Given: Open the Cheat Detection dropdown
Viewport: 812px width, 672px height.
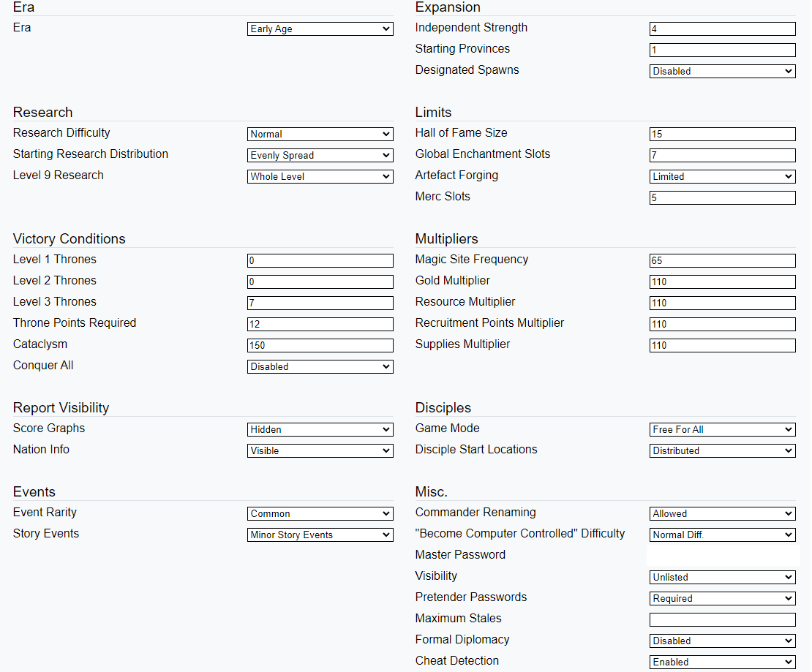Looking at the screenshot, I should (723, 662).
